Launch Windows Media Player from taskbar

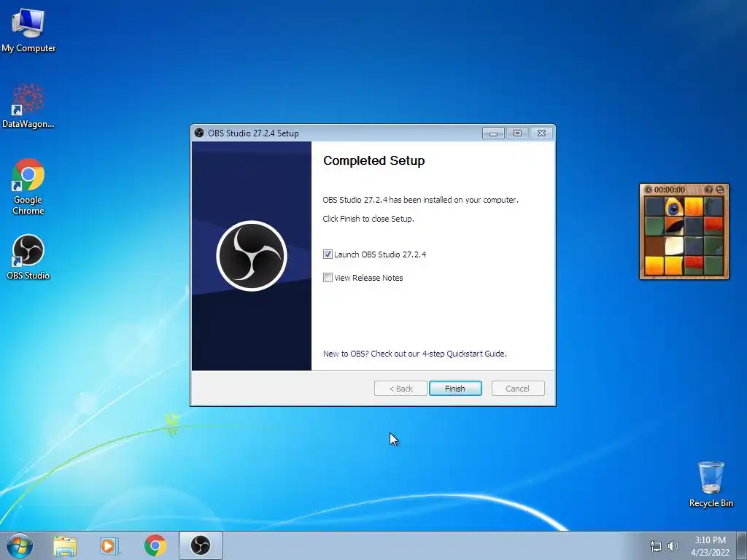(109, 545)
